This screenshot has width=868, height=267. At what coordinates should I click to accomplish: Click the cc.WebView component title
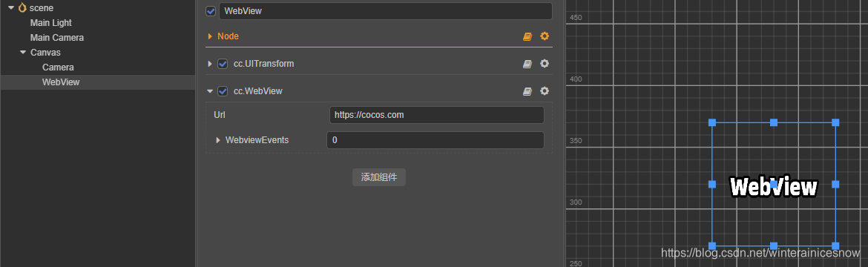[258, 90]
